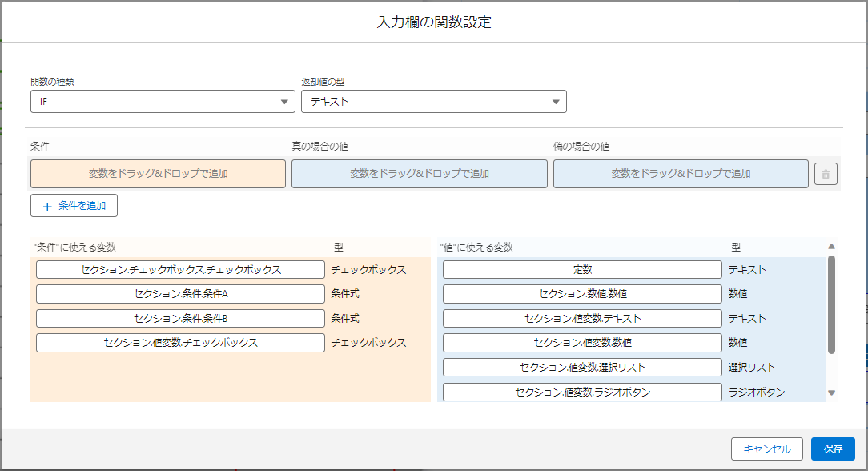Open the 返却値の型 dropdown showing テキスト
868x471 pixels.
[433, 101]
